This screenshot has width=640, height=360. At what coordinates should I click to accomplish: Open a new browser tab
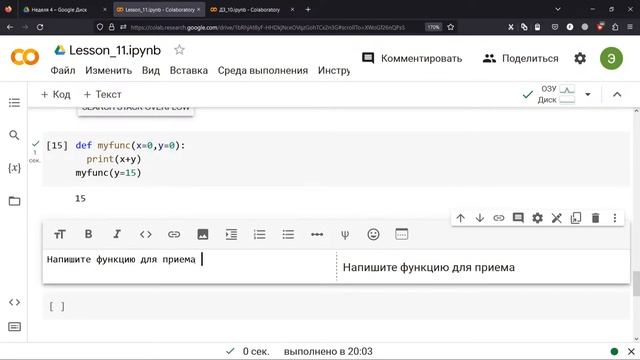coord(308,9)
